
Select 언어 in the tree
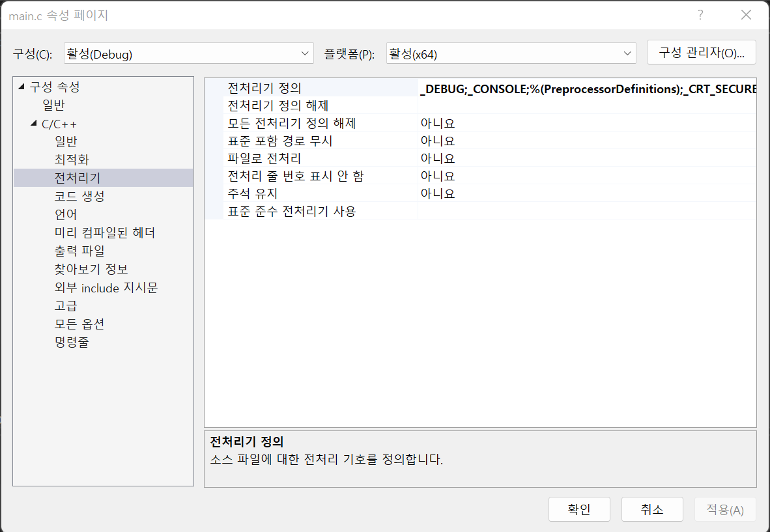tap(66, 214)
